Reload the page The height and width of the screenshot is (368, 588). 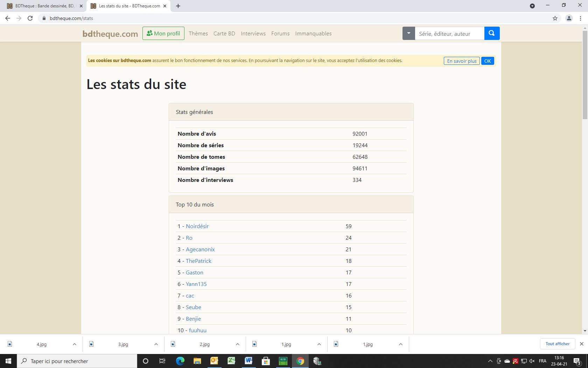pos(30,18)
